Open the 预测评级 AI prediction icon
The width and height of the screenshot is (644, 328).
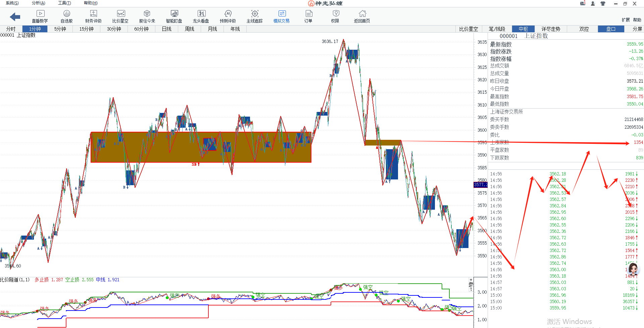228,16
